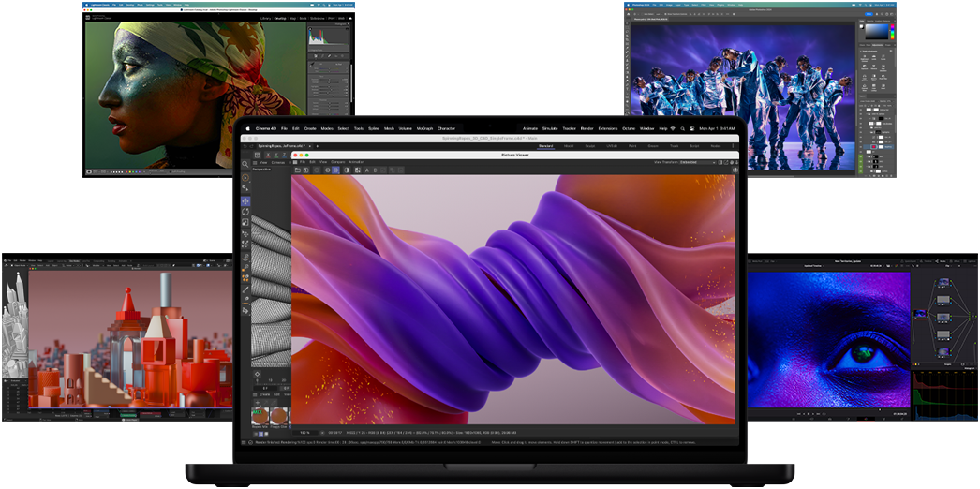The height and width of the screenshot is (489, 980).
Task: Click the color picker field in Photoshop
Action: tap(877, 31)
